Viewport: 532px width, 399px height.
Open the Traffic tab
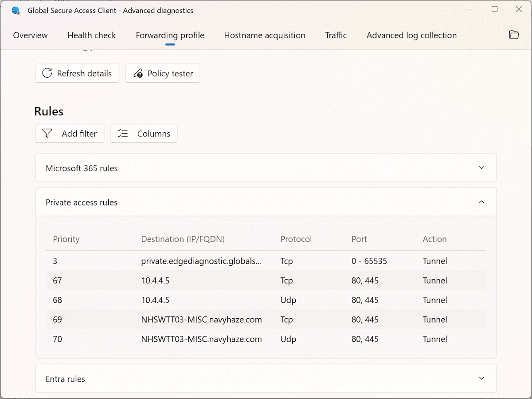[336, 36]
